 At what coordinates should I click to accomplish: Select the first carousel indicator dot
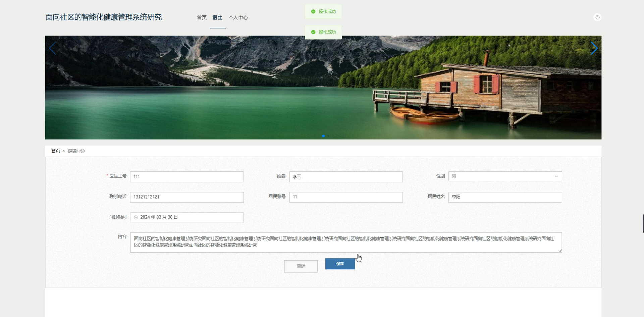(x=323, y=136)
